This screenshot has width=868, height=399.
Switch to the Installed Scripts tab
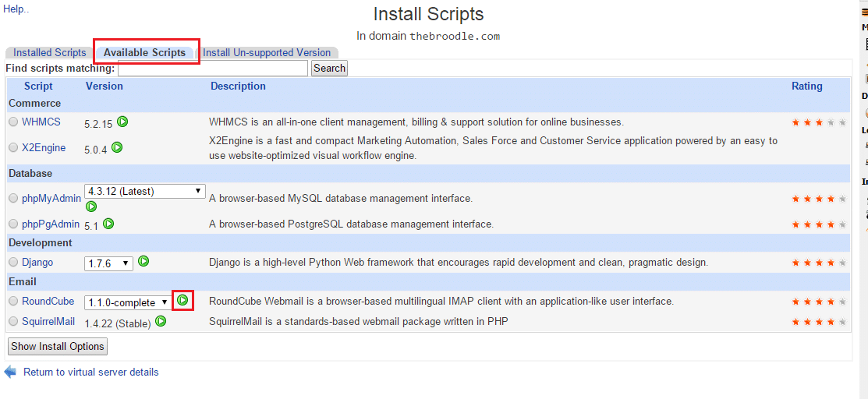pos(50,52)
